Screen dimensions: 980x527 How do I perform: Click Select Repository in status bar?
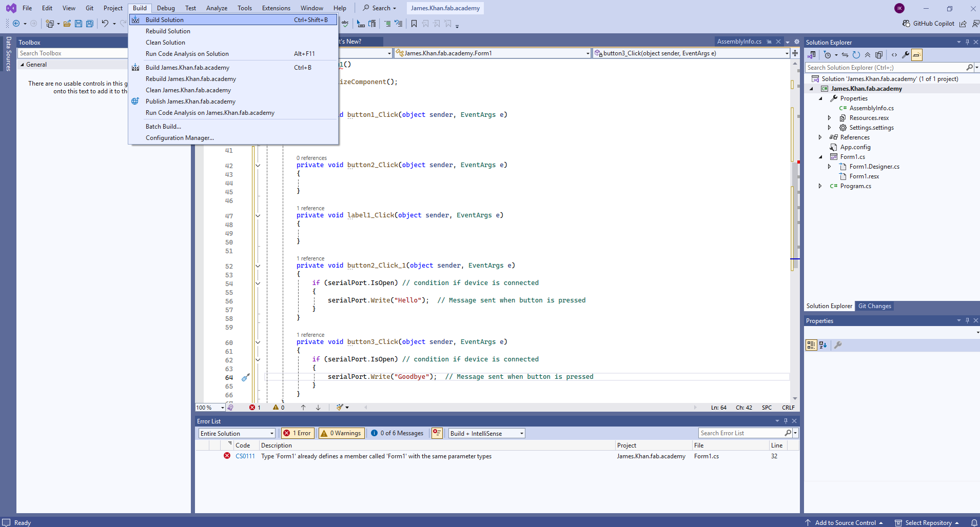pyautogui.click(x=927, y=522)
